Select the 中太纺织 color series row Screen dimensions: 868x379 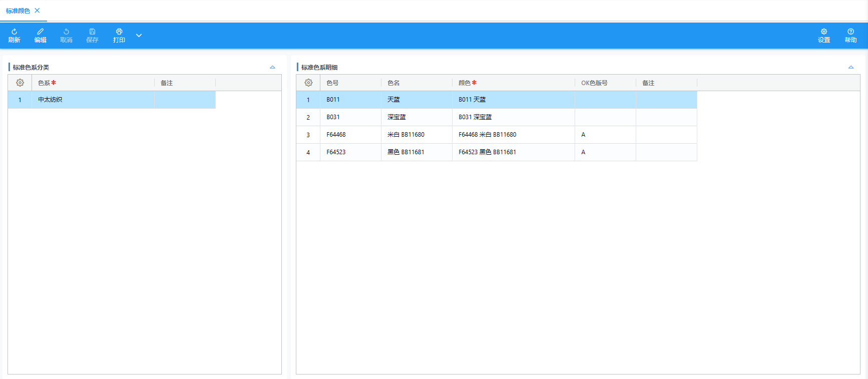pyautogui.click(x=50, y=100)
